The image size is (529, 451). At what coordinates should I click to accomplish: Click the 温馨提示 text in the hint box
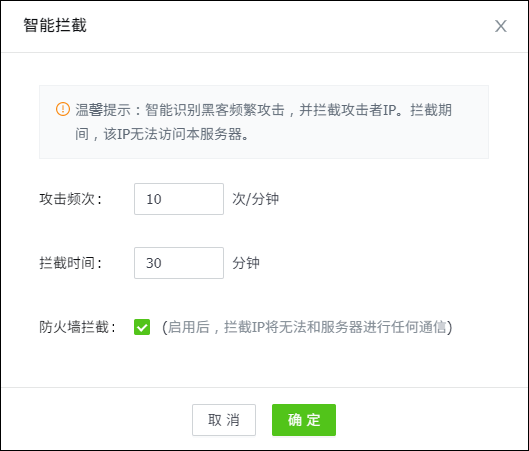click(x=103, y=110)
